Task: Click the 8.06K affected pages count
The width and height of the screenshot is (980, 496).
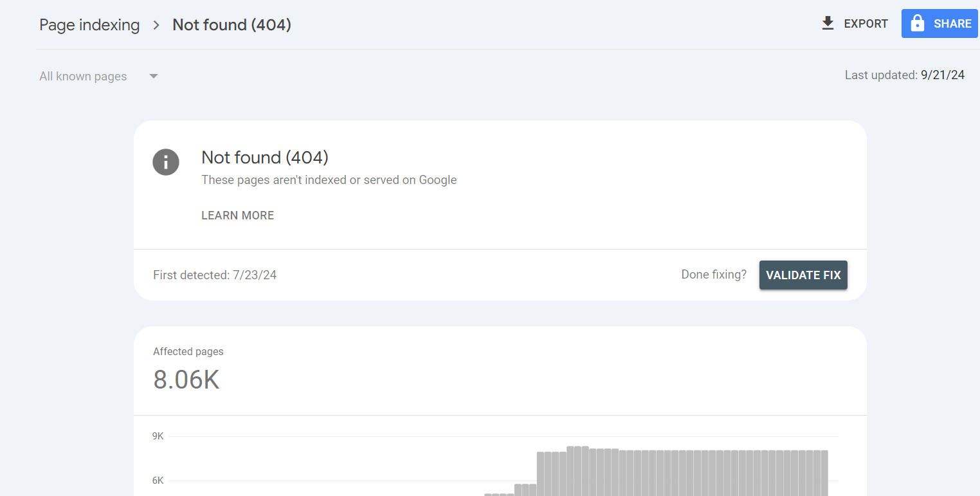Action: pos(186,380)
